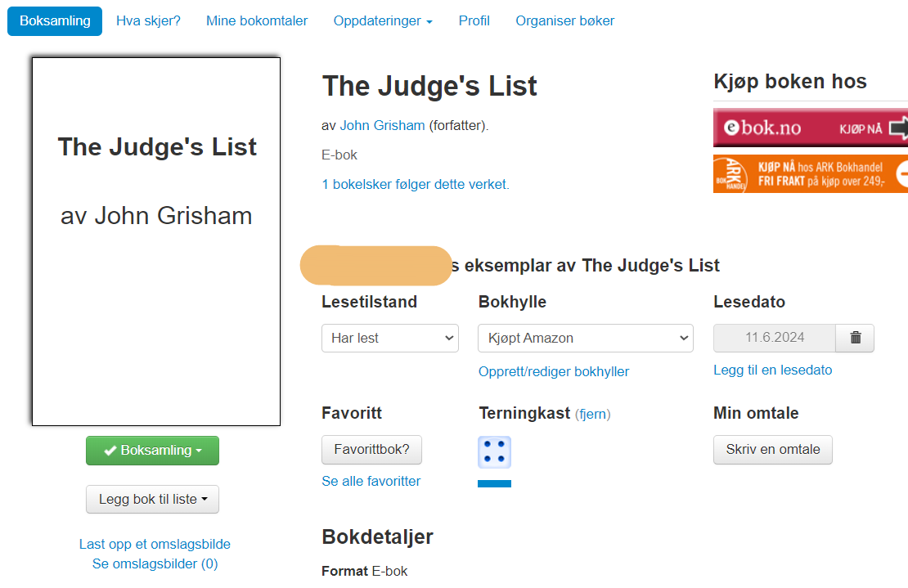Open the Oppdateringer menu
Viewport: 908px width, 588px height.
pyautogui.click(x=383, y=21)
